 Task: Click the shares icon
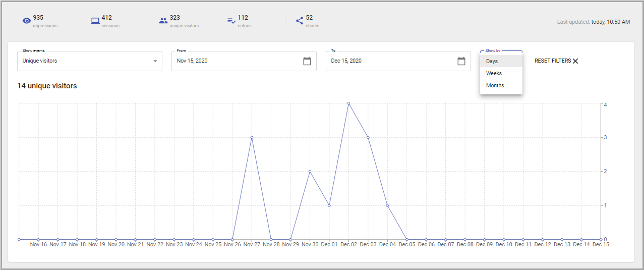[x=299, y=21]
